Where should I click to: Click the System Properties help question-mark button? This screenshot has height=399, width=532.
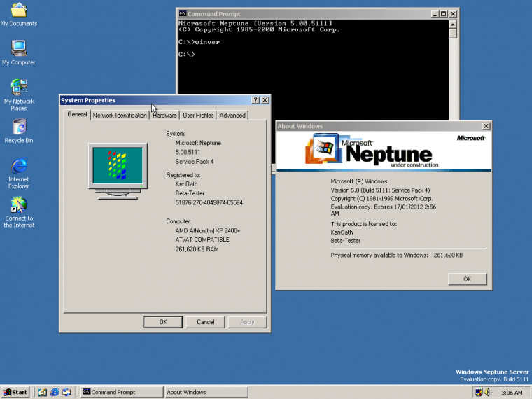(x=255, y=100)
